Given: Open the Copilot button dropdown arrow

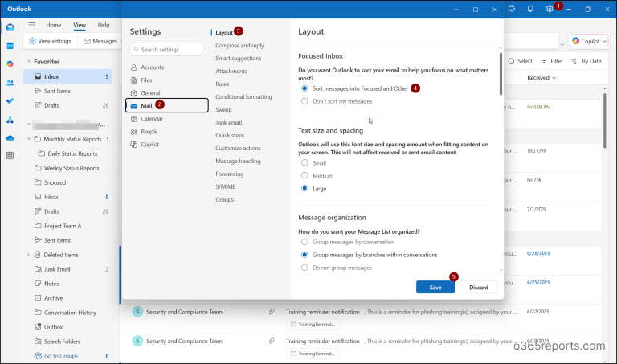Looking at the screenshot, I should [604, 41].
